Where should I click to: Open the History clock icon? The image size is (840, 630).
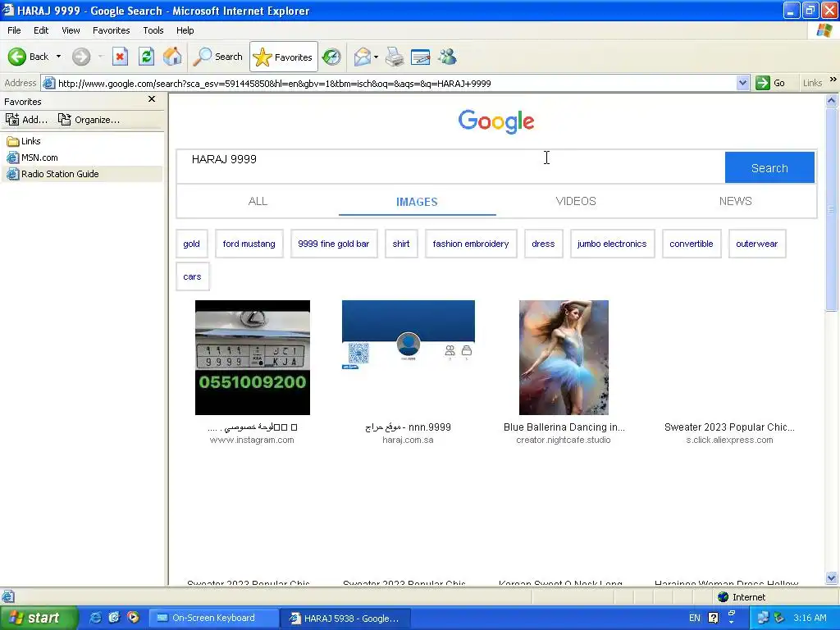pyautogui.click(x=331, y=57)
